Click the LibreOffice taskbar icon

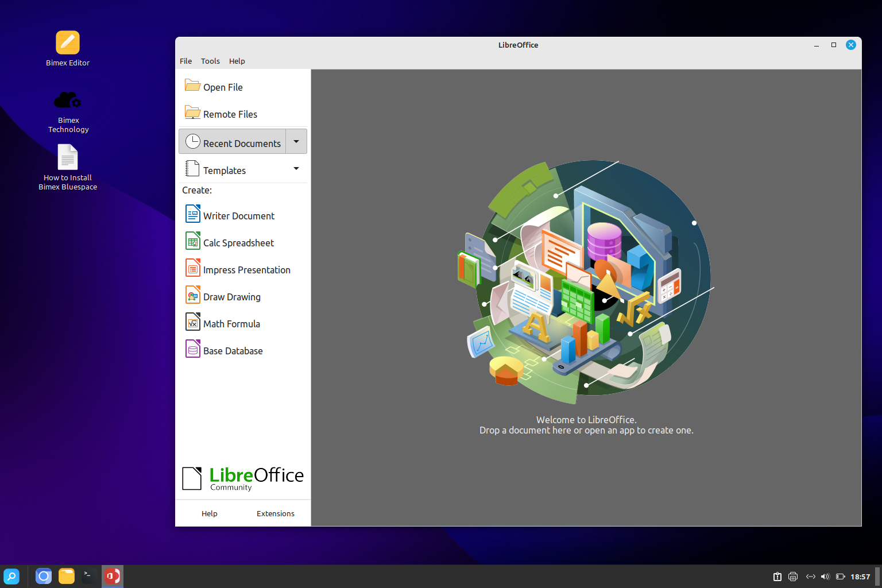113,576
